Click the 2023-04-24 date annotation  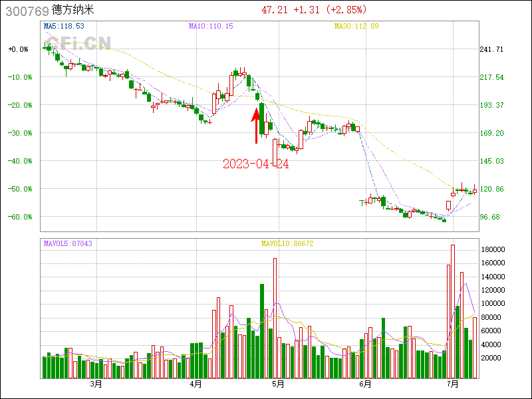(256, 164)
